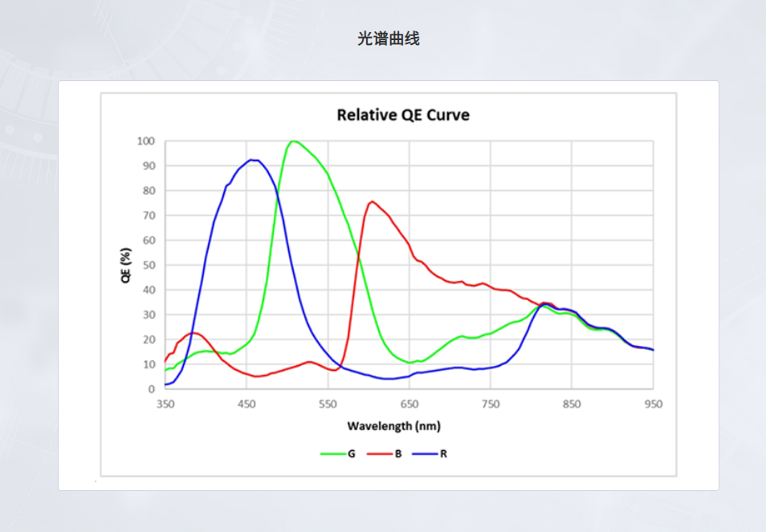Click the Wavelength (nm) axis label
The height and width of the screenshot is (532, 766).
[393, 426]
